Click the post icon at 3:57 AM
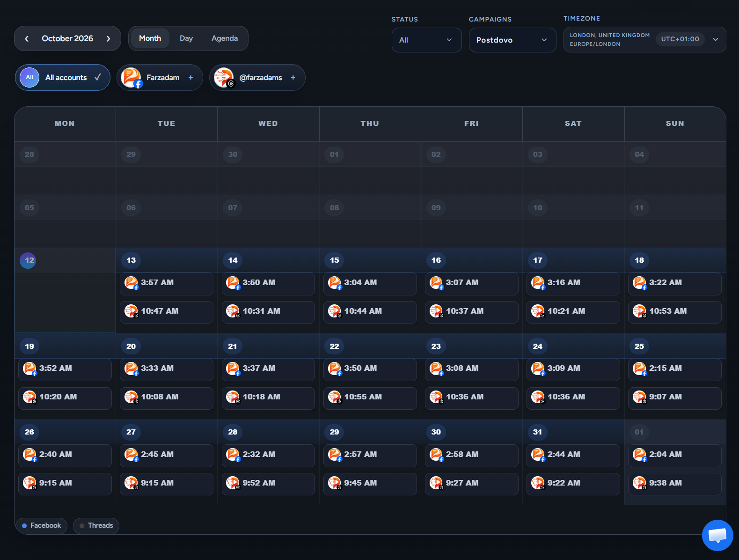739x560 pixels. pyautogui.click(x=131, y=283)
